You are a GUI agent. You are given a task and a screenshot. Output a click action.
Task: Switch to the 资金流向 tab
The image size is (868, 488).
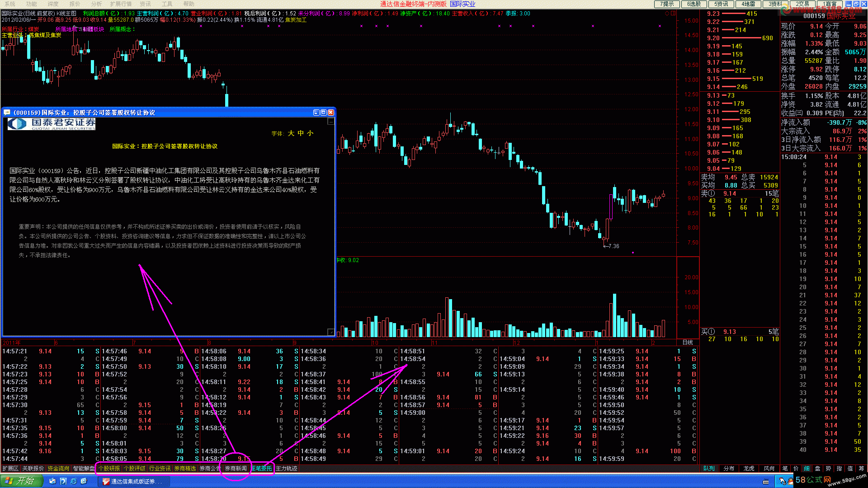click(x=59, y=469)
